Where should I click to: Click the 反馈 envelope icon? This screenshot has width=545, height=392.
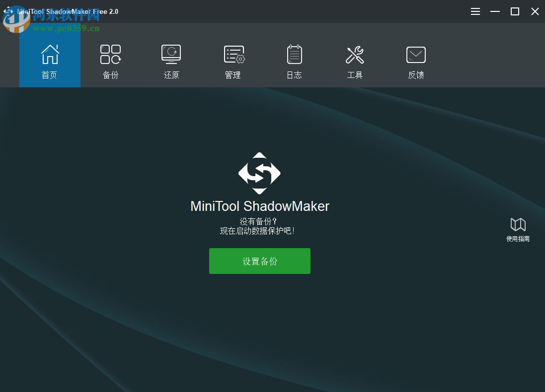(x=415, y=54)
